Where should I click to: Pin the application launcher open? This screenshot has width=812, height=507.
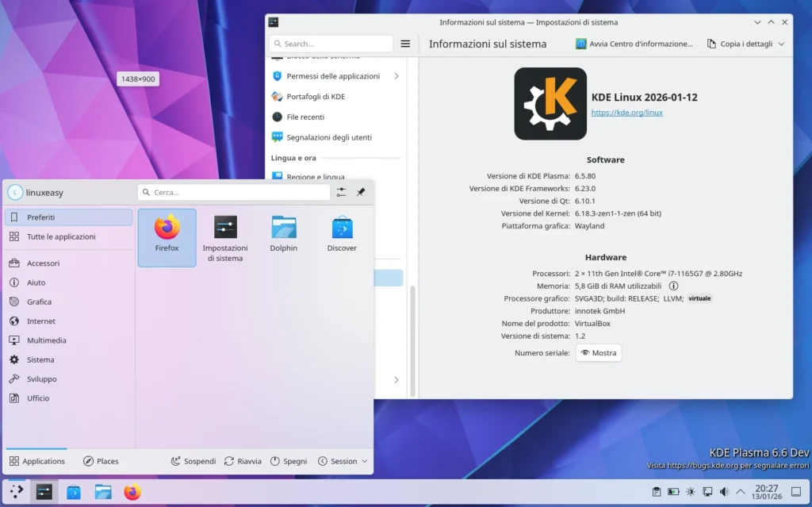359,191
